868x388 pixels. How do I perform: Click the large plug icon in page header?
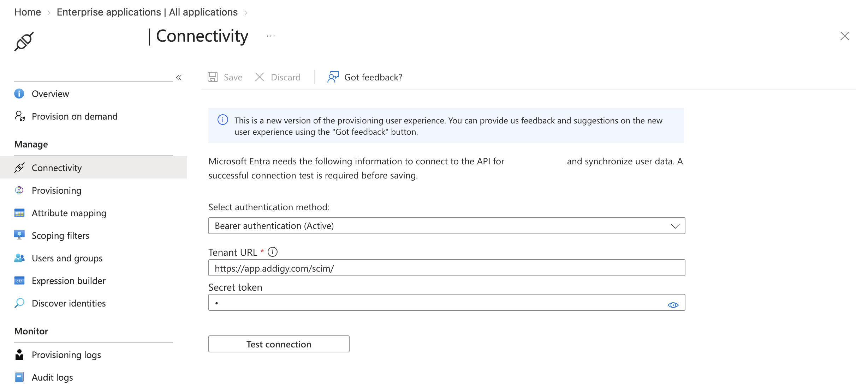24,42
